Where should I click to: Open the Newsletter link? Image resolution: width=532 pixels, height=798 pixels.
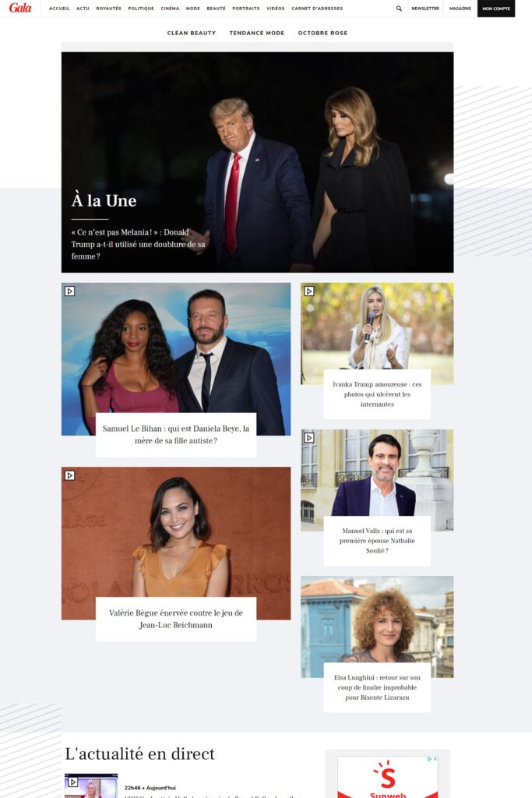425,9
